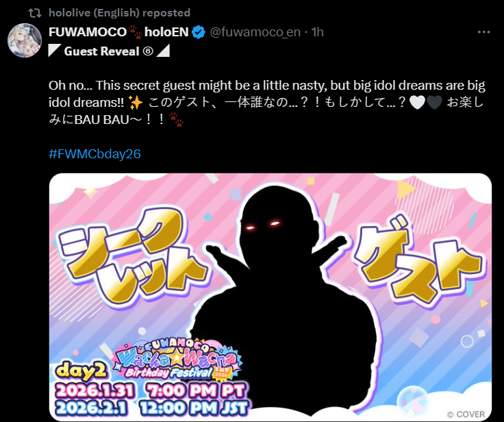Open the @fuwamoco_en handle link

[x=255, y=32]
